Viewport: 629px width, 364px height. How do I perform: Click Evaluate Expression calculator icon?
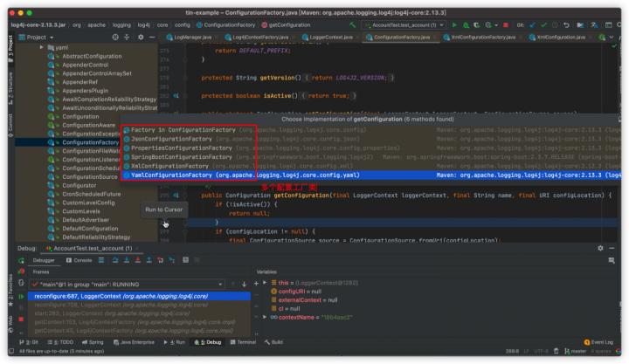pos(186,260)
